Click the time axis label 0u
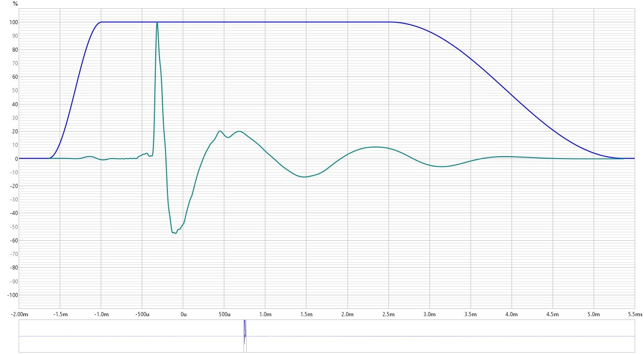The image size is (644, 354). [x=183, y=314]
